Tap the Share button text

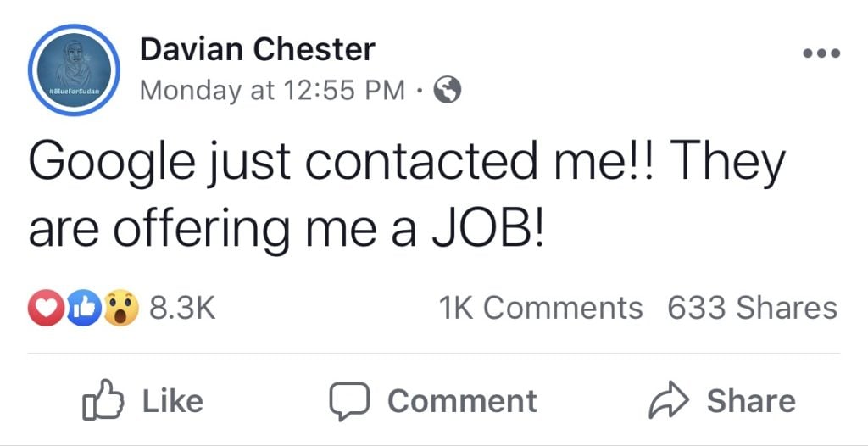pyautogui.click(x=751, y=400)
